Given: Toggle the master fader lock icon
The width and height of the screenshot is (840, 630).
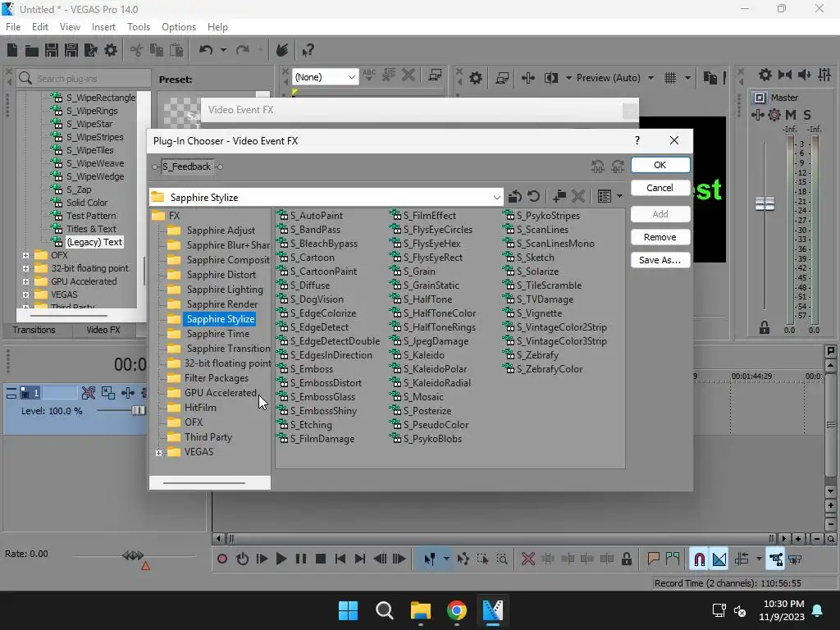Looking at the screenshot, I should 765,328.
